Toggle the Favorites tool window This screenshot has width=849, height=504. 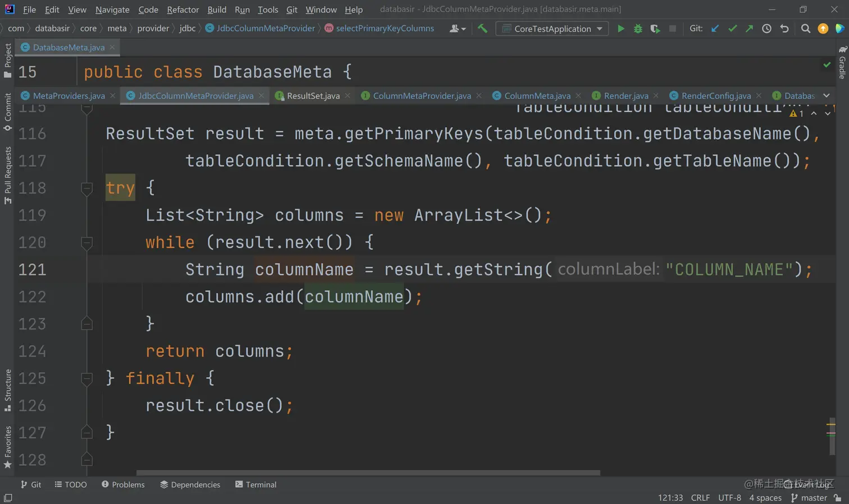click(8, 447)
